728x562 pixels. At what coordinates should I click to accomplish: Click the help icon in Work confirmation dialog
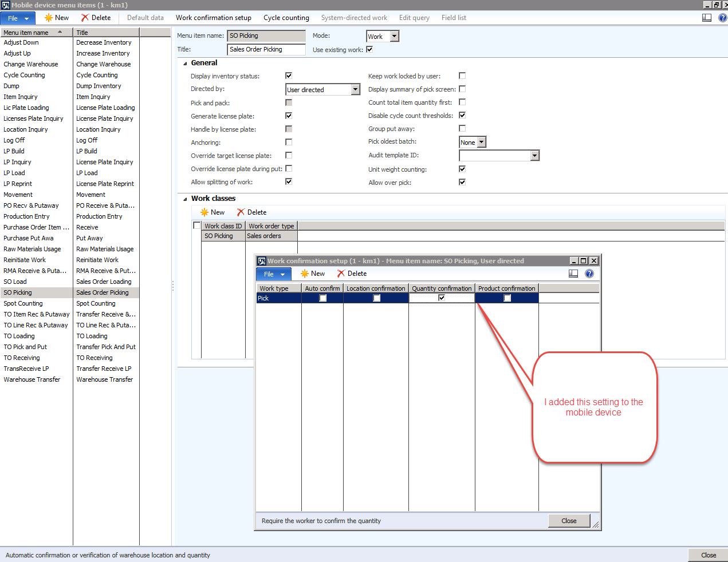(x=589, y=274)
